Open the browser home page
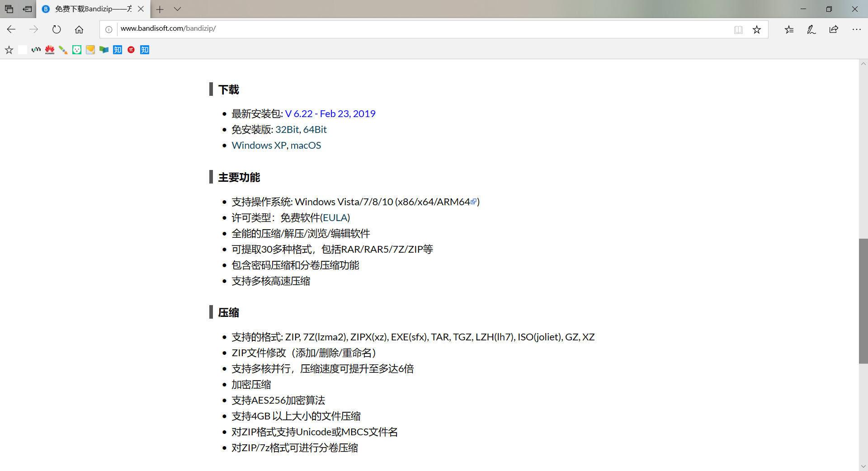 coord(79,29)
